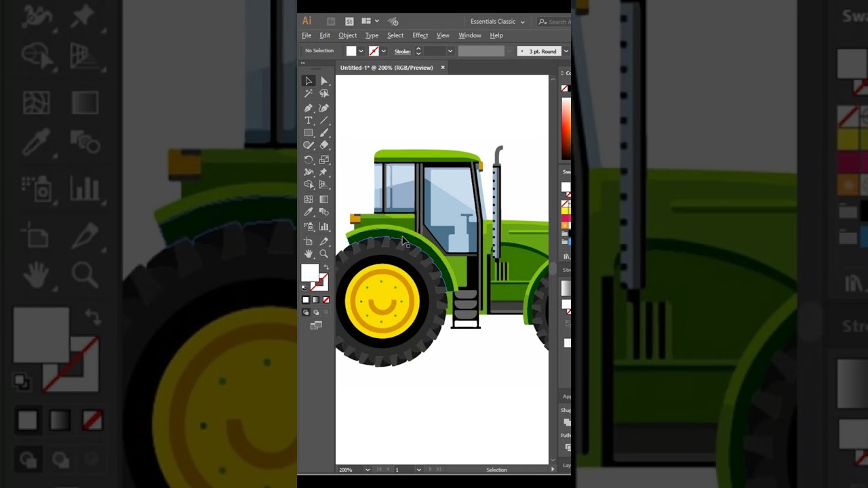Open the Object menu
The height and width of the screenshot is (488, 868).
tap(348, 35)
